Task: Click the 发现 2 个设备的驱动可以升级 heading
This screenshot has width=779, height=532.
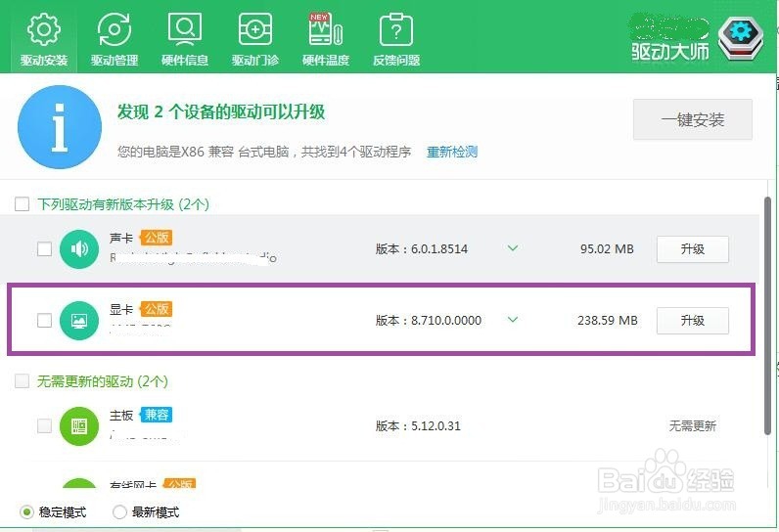Action: (x=221, y=111)
